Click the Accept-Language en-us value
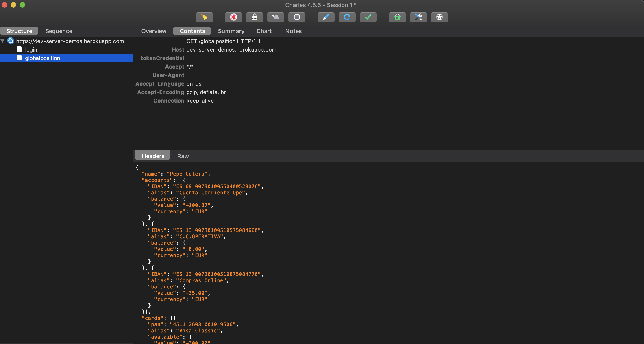 point(194,84)
